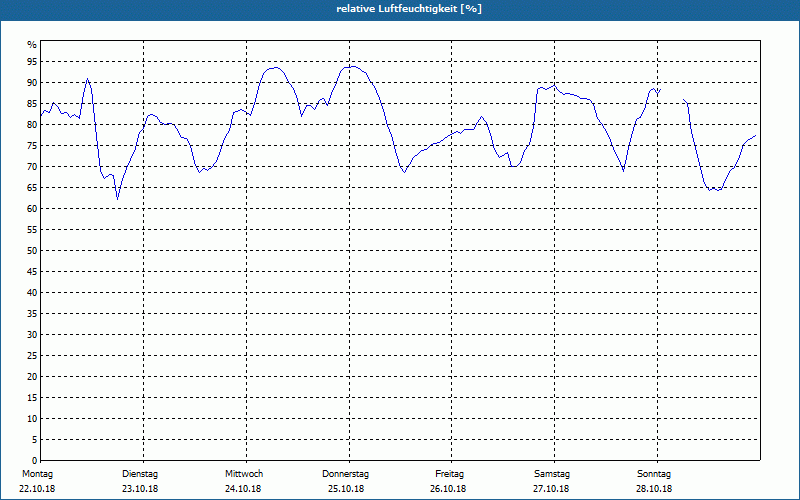Click the 75 value on the y-axis
Viewport: 800px width, 500px height.
click(x=32, y=146)
